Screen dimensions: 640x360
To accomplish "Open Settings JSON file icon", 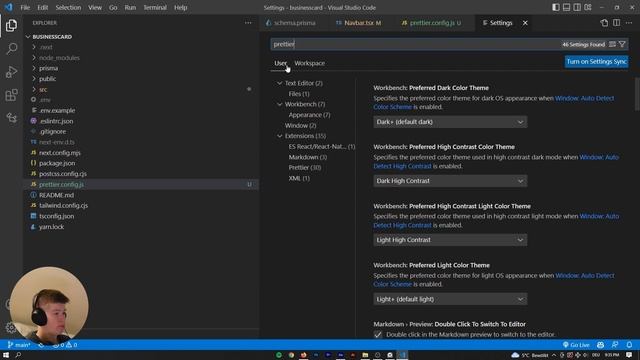I will coord(604,23).
